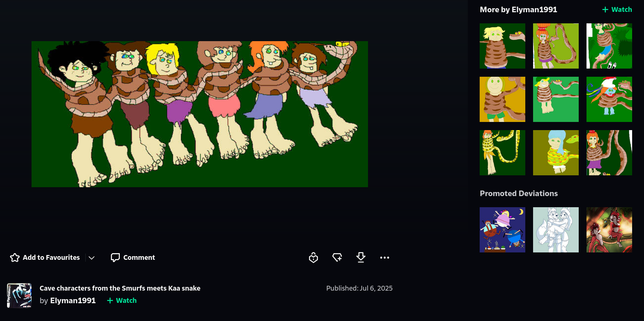Open the favourites collection dropdown chevron

coord(92,258)
